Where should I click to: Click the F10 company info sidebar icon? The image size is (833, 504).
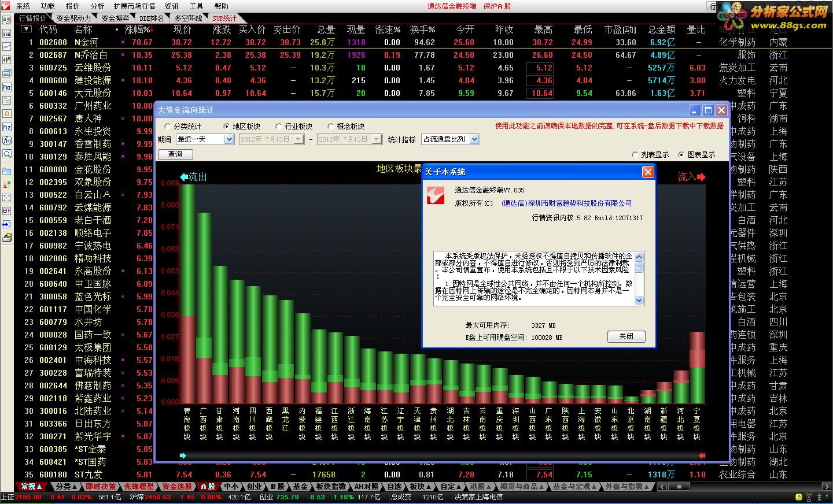click(x=7, y=87)
